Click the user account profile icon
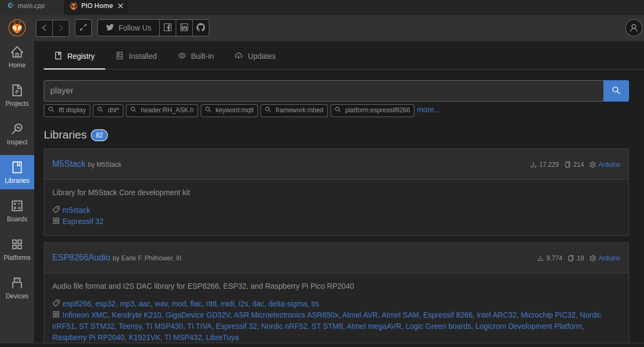The width and height of the screenshot is (644, 347). point(634,28)
